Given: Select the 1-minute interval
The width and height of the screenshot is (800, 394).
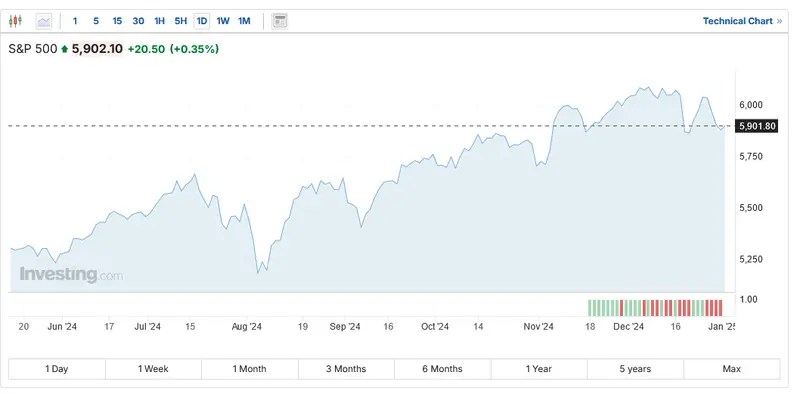Looking at the screenshot, I should click(x=75, y=21).
